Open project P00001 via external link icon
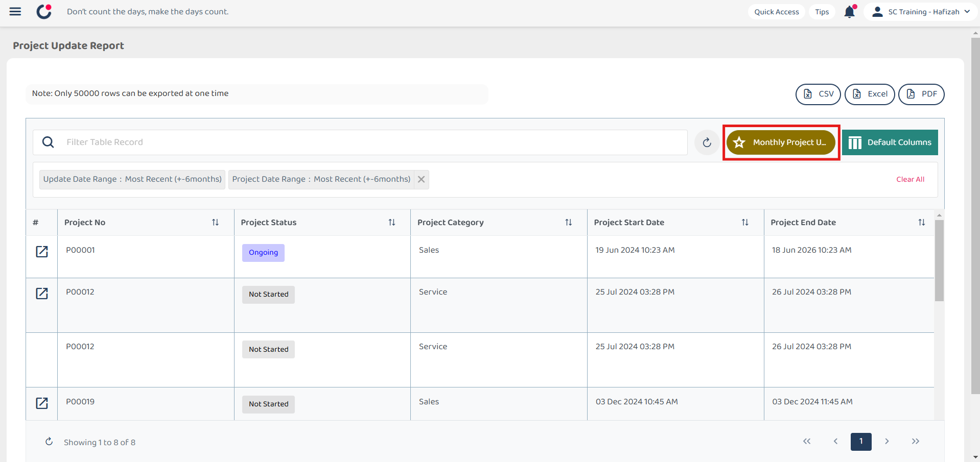The height and width of the screenshot is (462, 980). tap(42, 252)
